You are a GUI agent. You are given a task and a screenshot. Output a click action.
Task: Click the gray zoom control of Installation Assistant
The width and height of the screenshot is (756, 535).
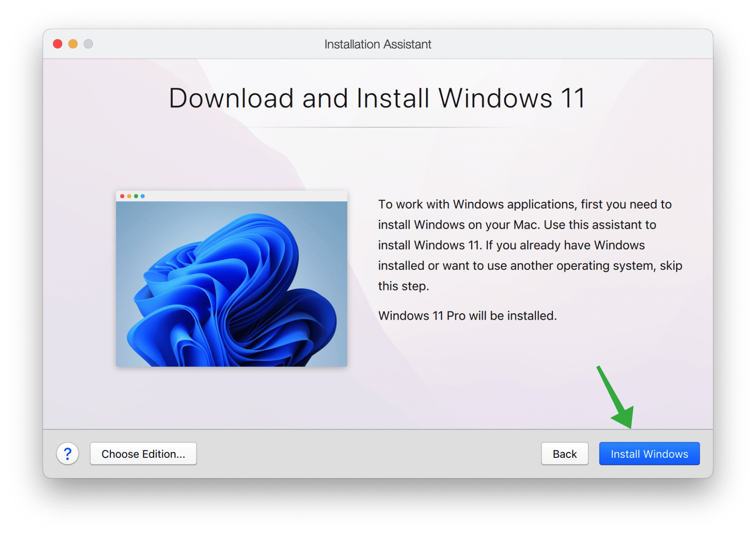click(x=88, y=44)
